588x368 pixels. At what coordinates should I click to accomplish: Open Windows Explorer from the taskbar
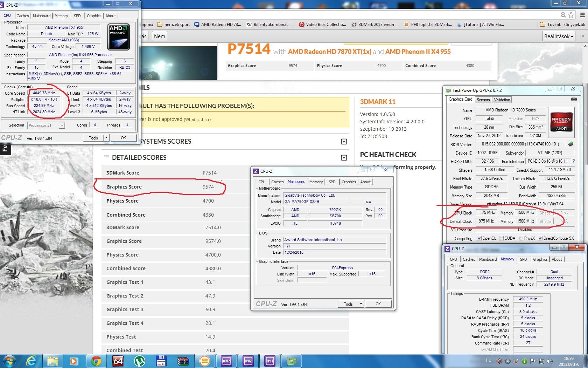tap(53, 361)
